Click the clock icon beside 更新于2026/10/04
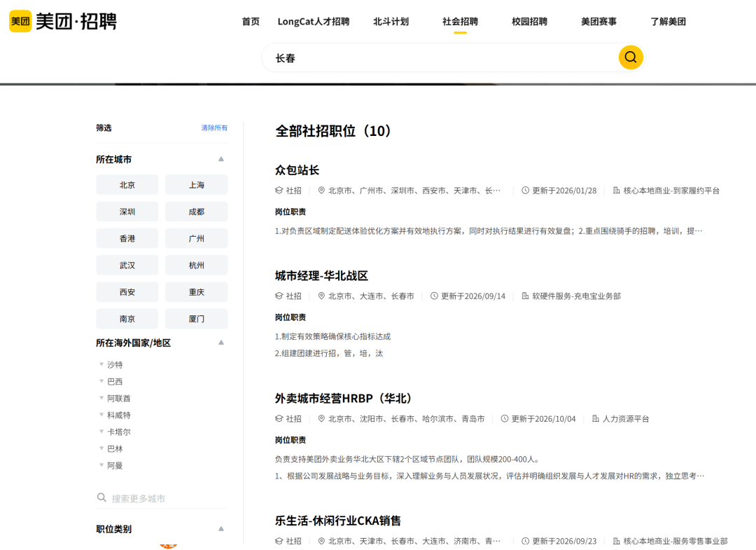 point(505,419)
